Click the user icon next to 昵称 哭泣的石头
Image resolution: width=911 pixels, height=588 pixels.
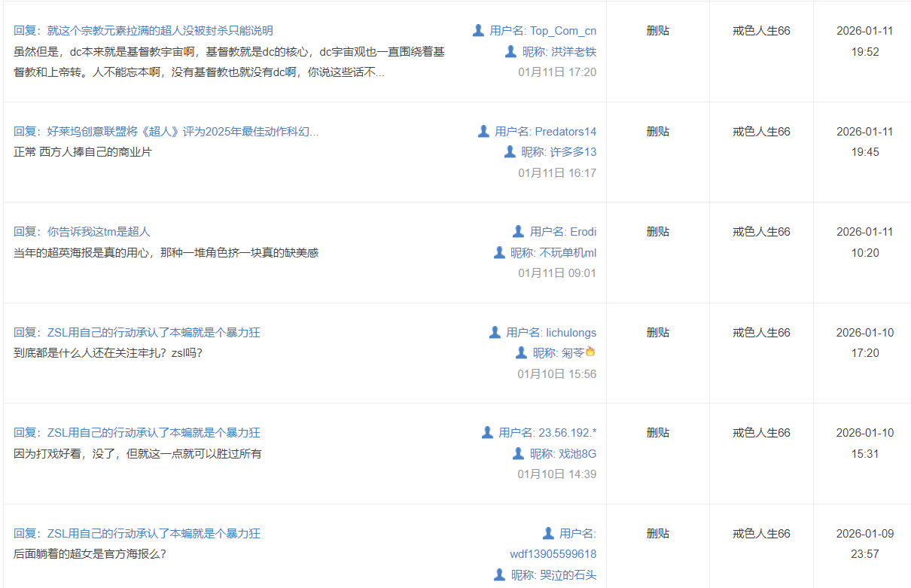[x=499, y=574]
